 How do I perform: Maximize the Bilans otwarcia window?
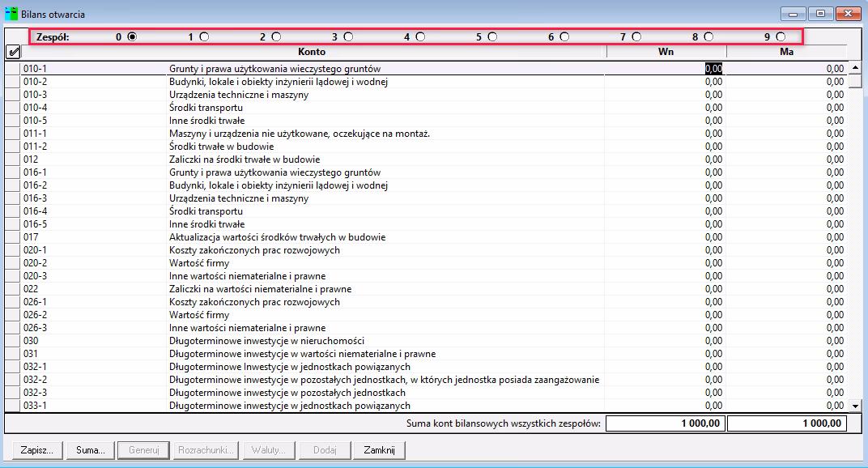pos(821,14)
